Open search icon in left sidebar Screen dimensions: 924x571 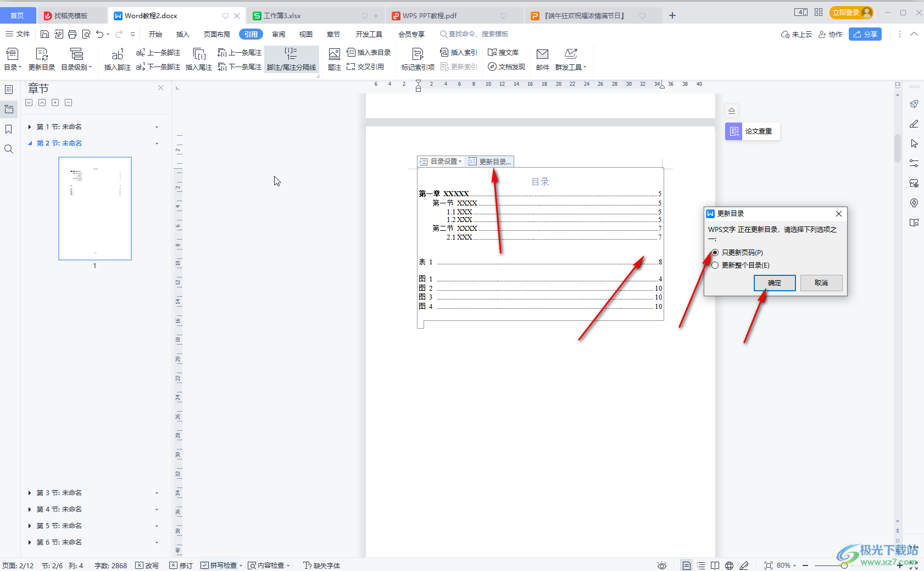click(9, 149)
